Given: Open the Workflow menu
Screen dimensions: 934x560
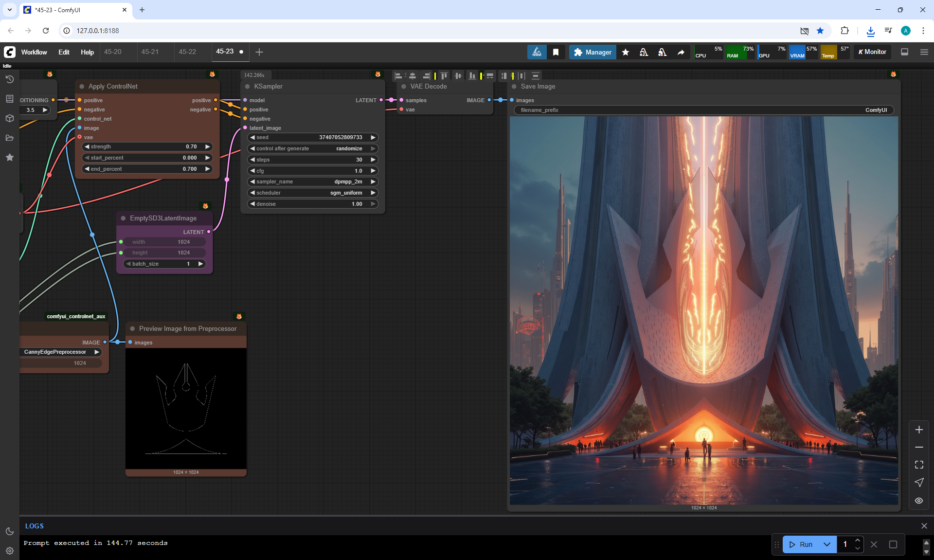Looking at the screenshot, I should click(x=34, y=52).
